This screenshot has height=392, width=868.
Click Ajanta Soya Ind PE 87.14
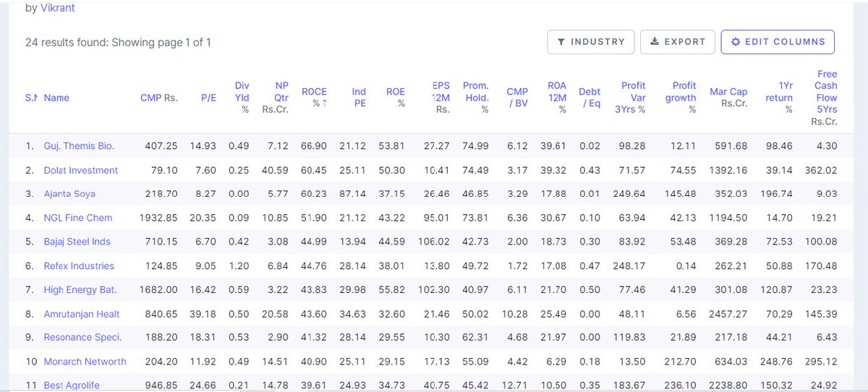coord(353,194)
